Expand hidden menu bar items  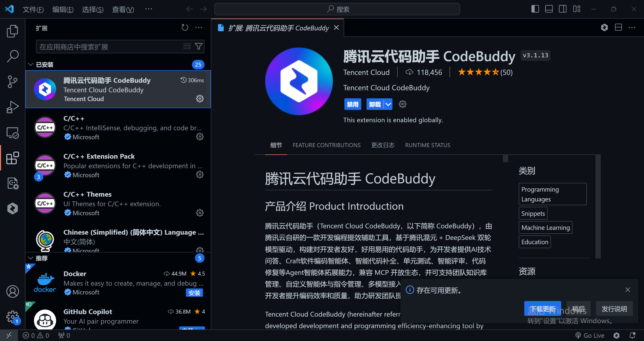pos(149,9)
